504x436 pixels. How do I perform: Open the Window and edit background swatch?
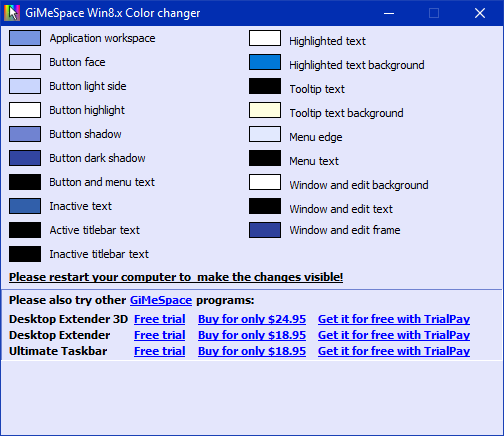[x=265, y=182]
